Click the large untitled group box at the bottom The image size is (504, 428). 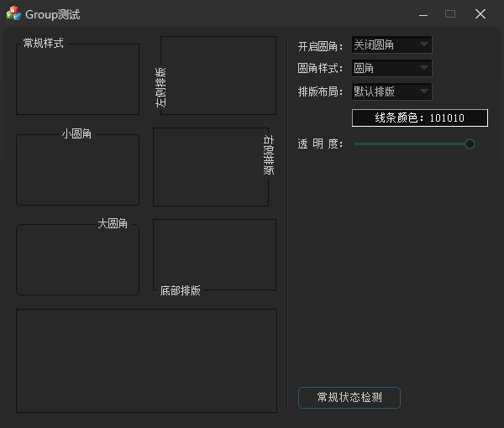coord(146,361)
